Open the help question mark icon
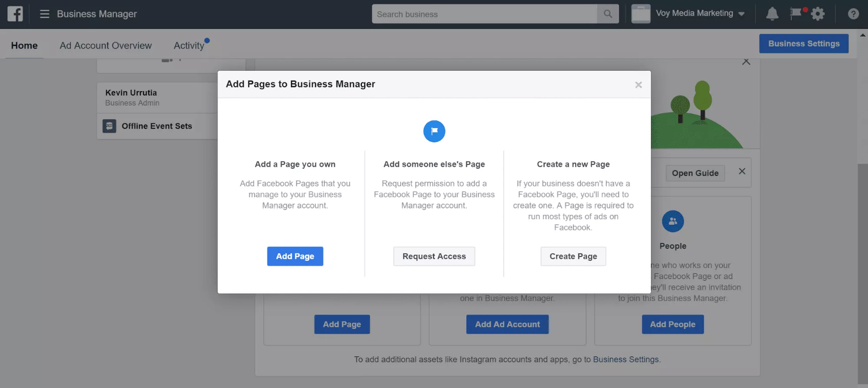 click(853, 14)
